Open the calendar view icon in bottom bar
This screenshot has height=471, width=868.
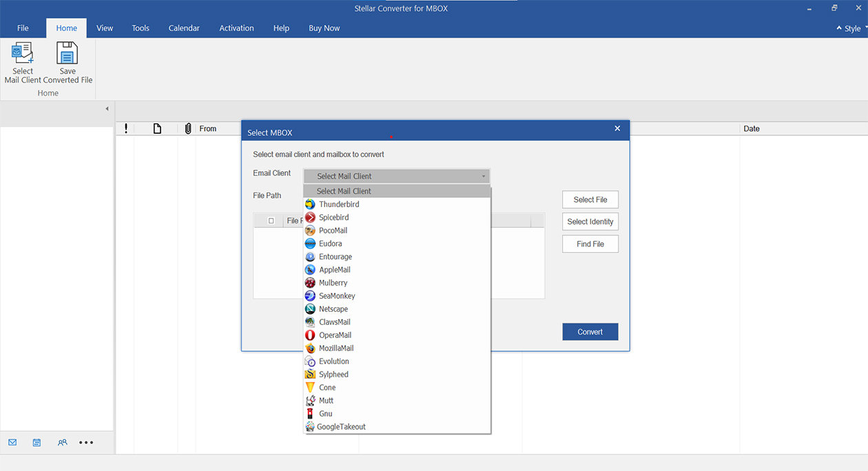coord(37,443)
